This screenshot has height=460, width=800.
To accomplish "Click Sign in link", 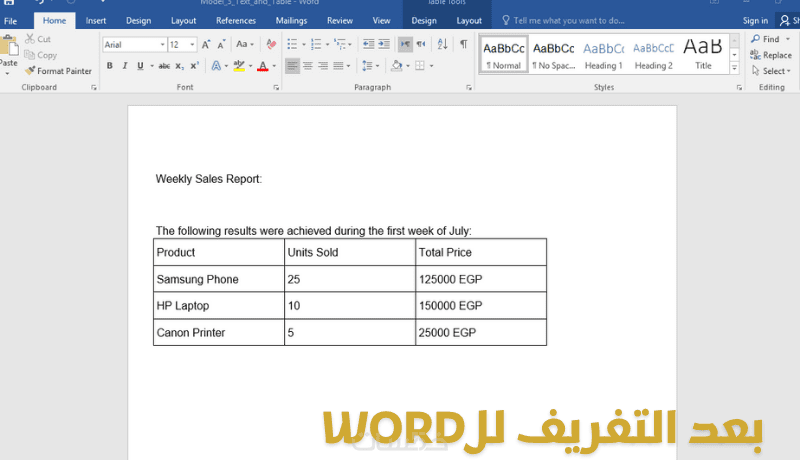I will pos(755,21).
